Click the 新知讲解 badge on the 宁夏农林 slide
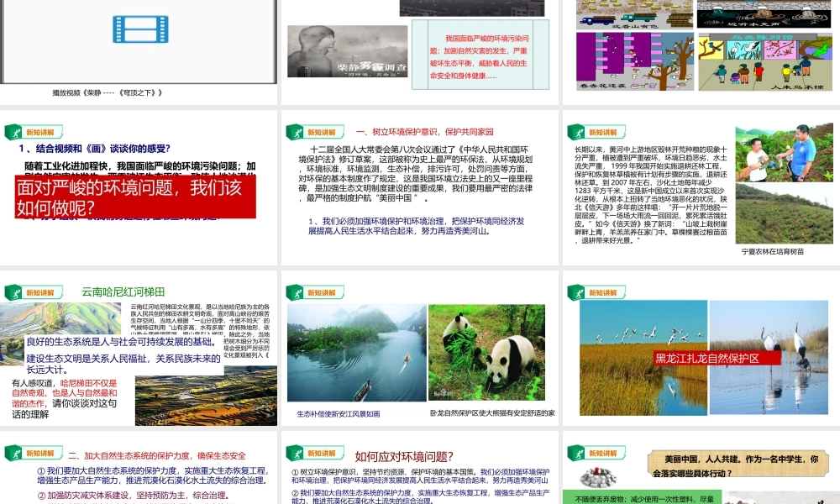 (x=596, y=132)
